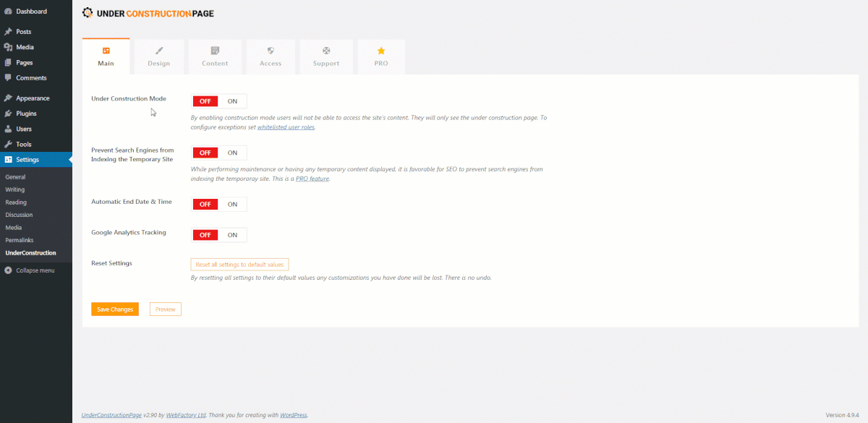The image size is (868, 423).
Task: Turn ON Prevent Search Engines indexing
Action: point(232,153)
